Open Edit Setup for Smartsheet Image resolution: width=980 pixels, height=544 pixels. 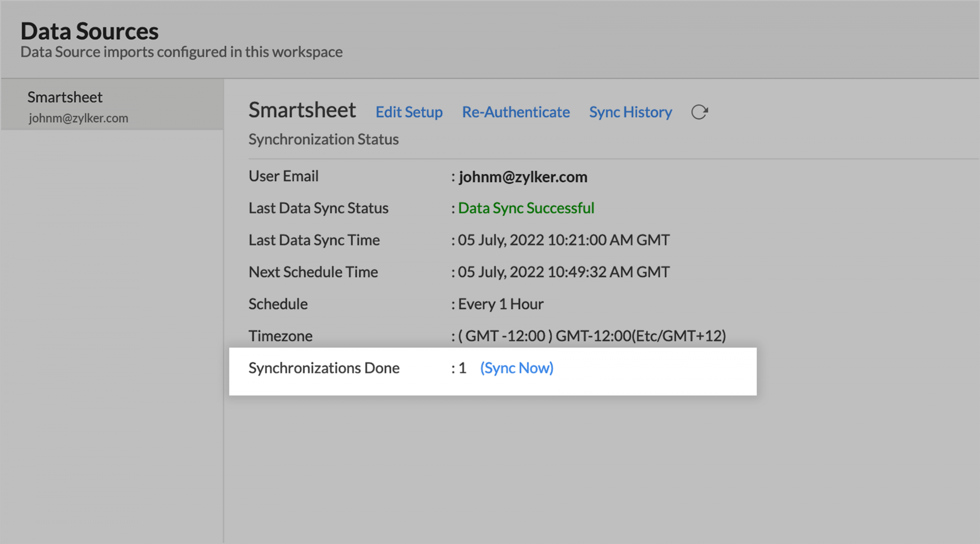point(409,112)
